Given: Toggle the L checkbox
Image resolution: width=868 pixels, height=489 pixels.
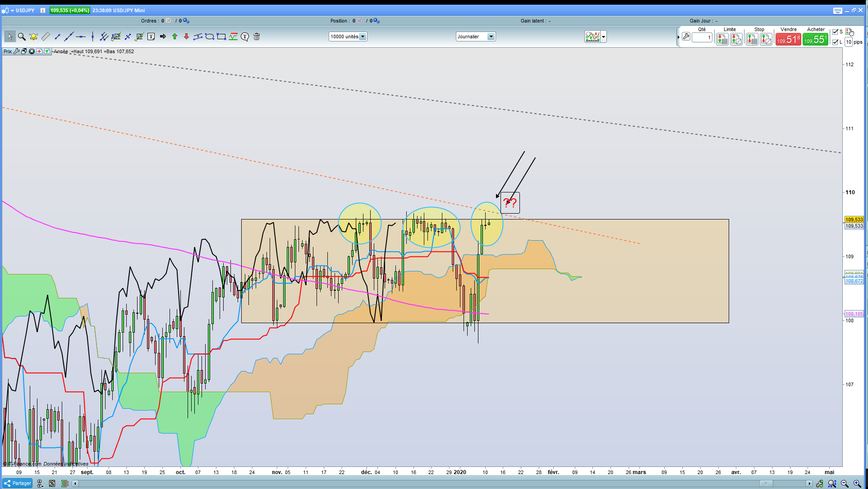Looking at the screenshot, I should [835, 42].
